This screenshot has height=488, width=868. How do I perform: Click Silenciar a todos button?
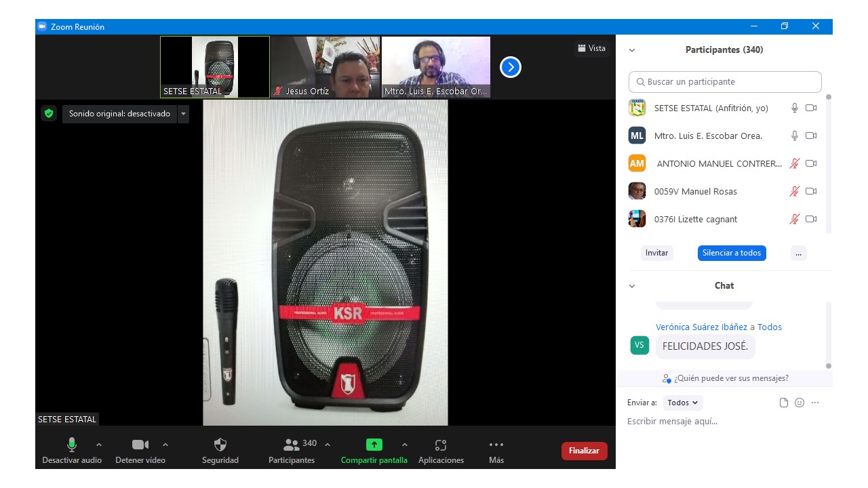pos(732,253)
